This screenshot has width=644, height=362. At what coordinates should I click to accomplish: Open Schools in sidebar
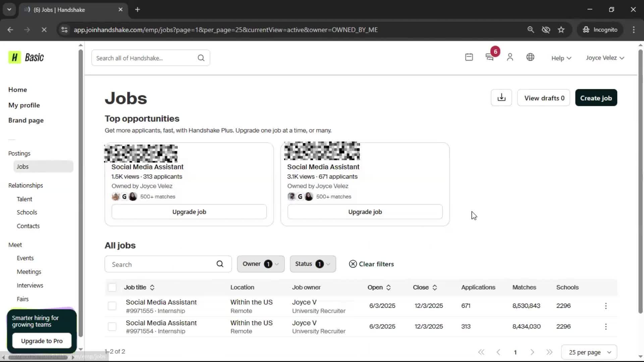pos(27,213)
